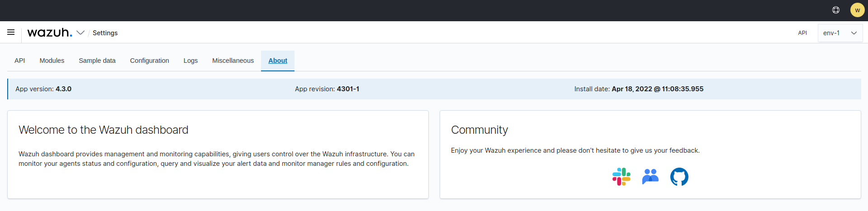The width and height of the screenshot is (868, 211).
Task: Click the App version 4.3.0 text
Action: 43,89
